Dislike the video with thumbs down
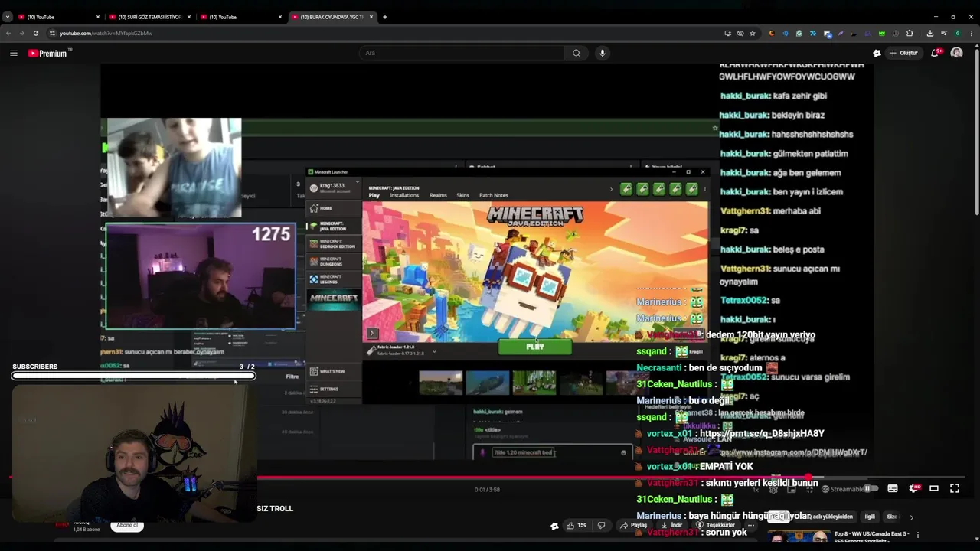Screen dimensions: 980x551 point(601,525)
